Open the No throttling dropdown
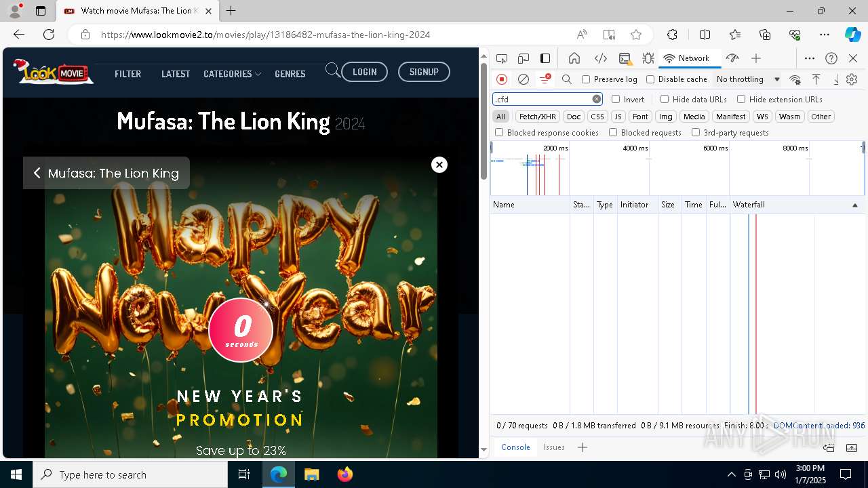The image size is (868, 488). pyautogui.click(x=748, y=79)
